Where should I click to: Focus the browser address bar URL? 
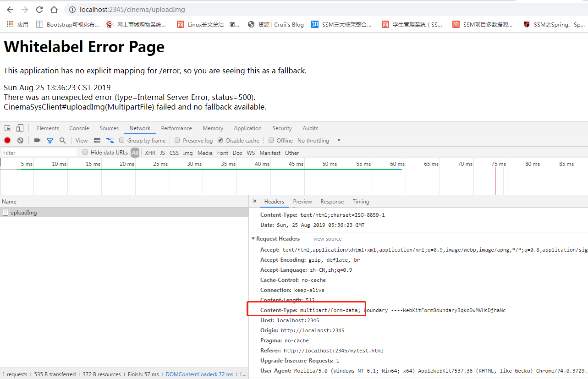[132, 10]
